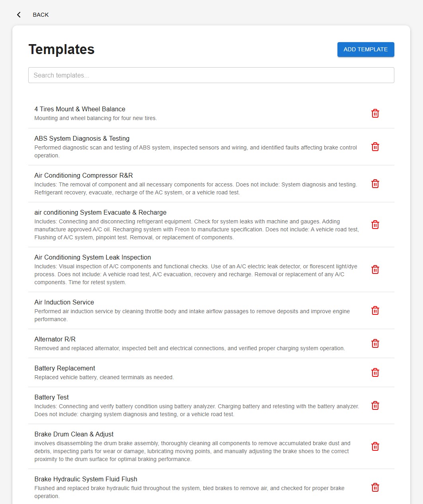Open the Alternator R/R template
Image resolution: width=423 pixels, height=504 pixels.
pos(55,339)
